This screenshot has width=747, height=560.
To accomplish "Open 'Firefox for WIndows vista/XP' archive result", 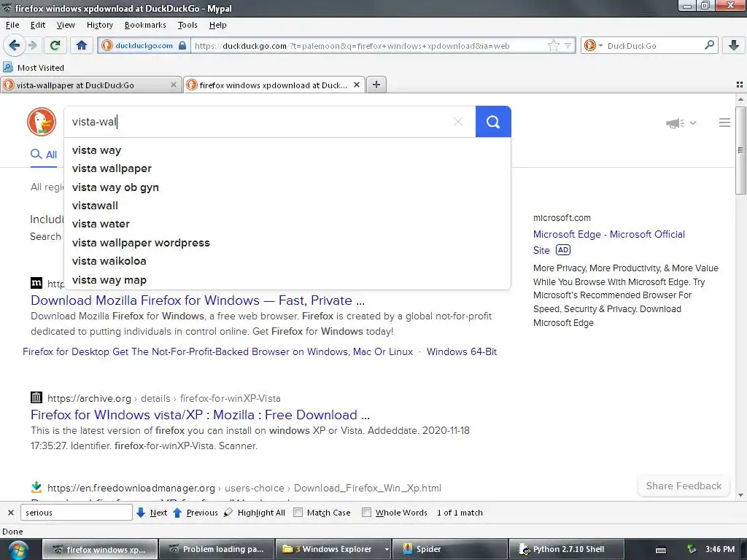I will click(200, 415).
